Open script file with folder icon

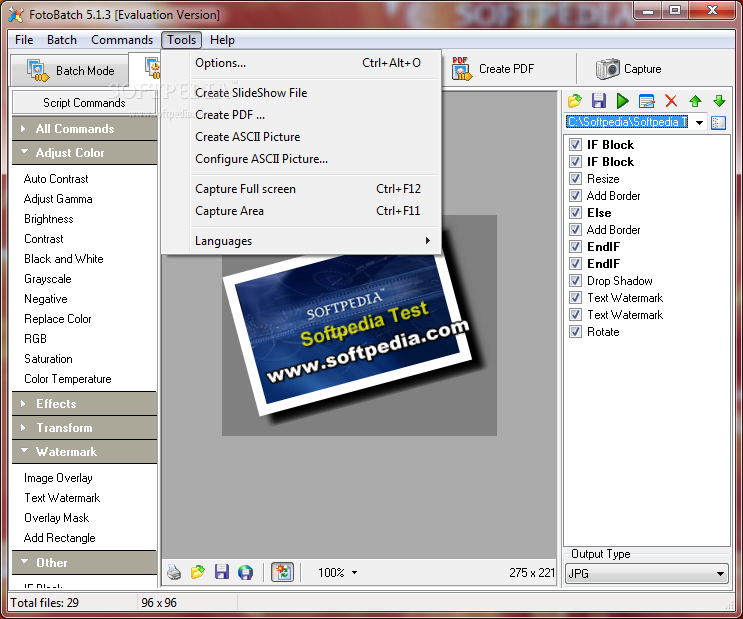[574, 100]
